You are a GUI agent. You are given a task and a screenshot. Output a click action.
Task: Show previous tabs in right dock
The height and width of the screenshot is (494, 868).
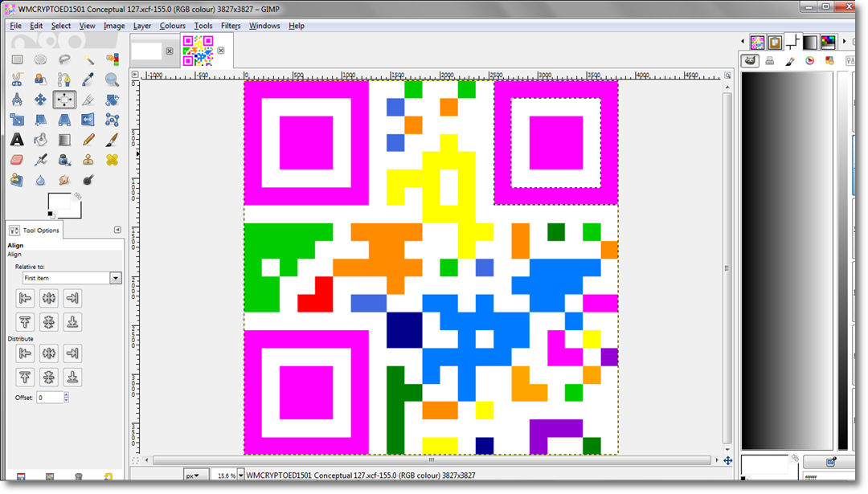click(743, 42)
